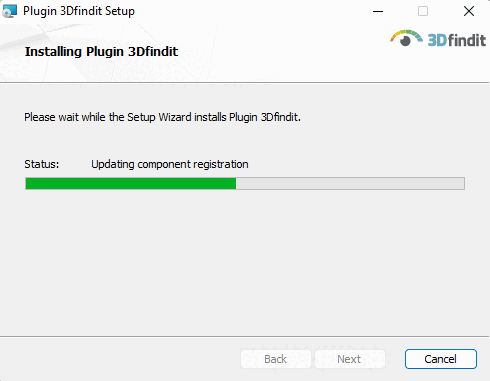Click the green filled part of progress bar
The image size is (490, 381).
pos(131,184)
